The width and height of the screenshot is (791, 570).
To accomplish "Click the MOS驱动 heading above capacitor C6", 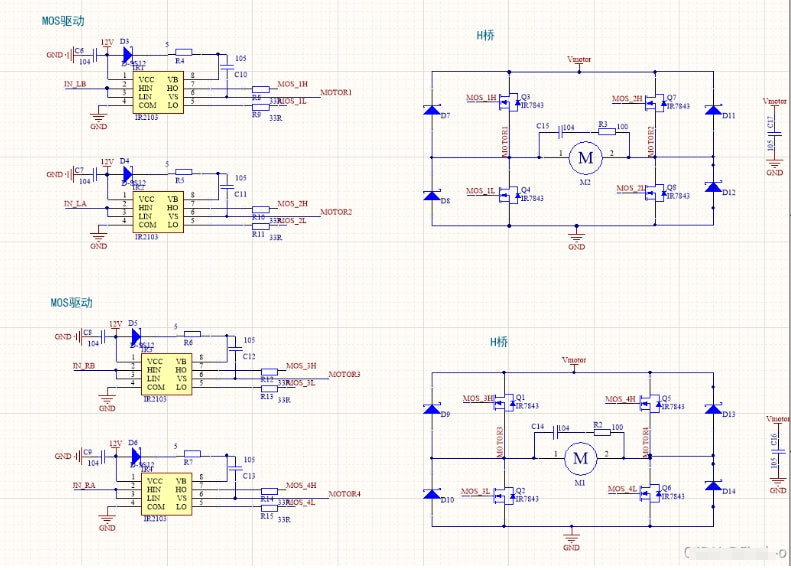I will [63, 21].
